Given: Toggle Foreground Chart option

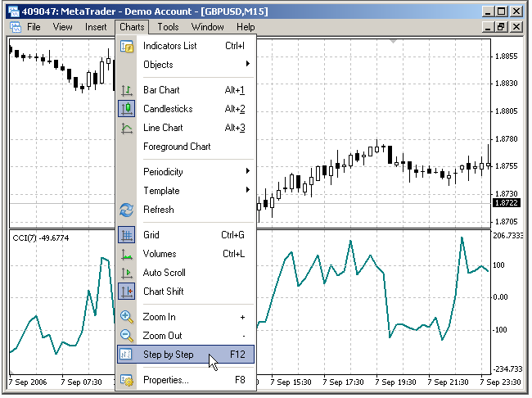Looking at the screenshot, I should [x=186, y=147].
